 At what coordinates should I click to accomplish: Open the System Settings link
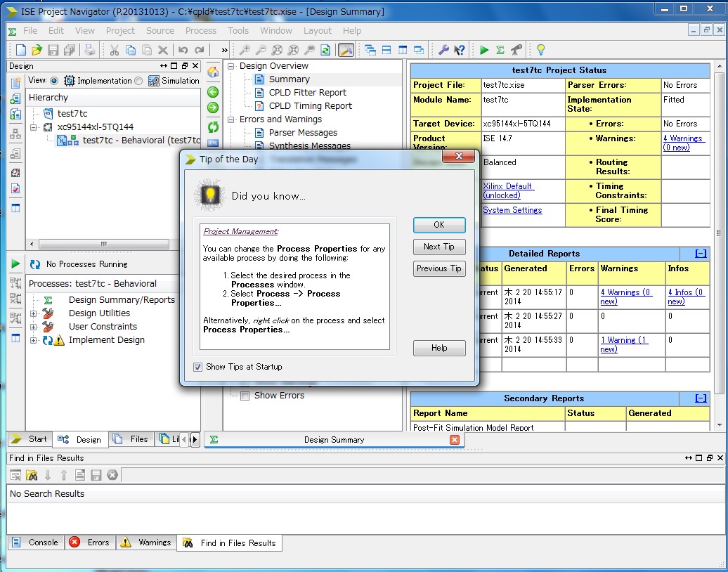click(x=512, y=210)
